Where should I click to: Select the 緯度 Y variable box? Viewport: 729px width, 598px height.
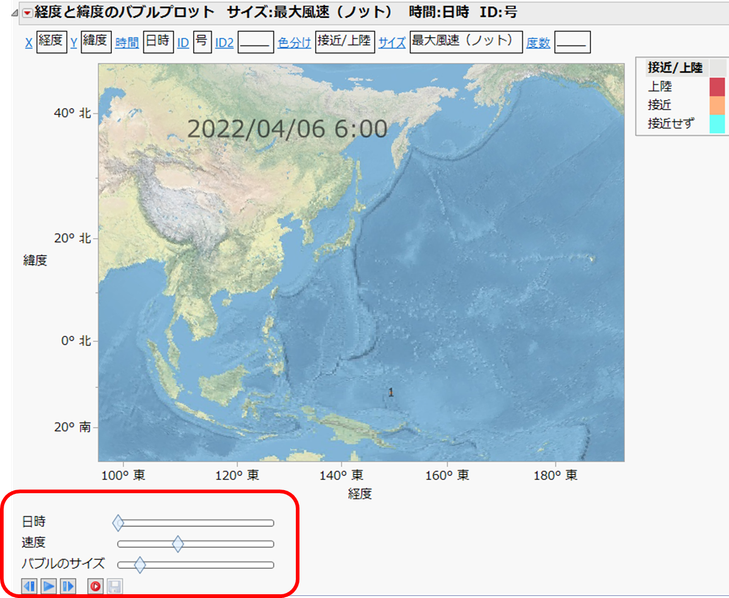pos(96,42)
